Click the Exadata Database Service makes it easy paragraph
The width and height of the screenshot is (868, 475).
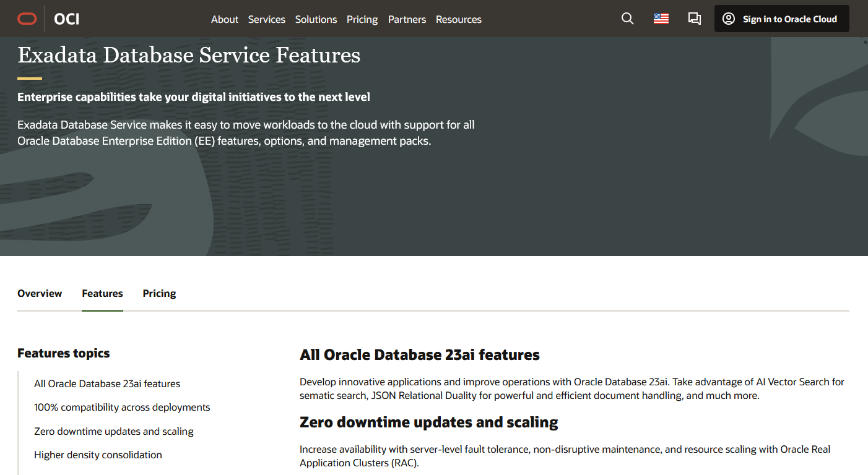click(246, 133)
